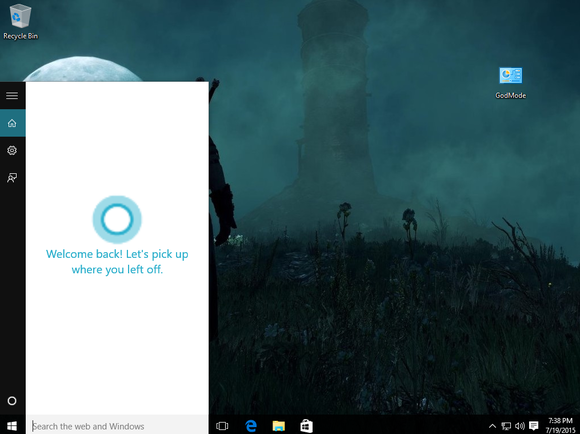
Task: Focus the Search the web and Windows box
Action: pos(117,426)
